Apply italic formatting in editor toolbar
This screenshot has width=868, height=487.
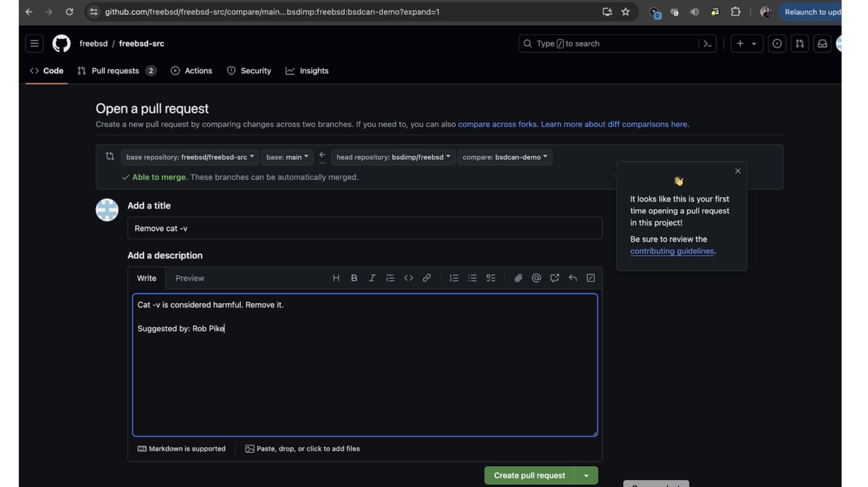(x=372, y=278)
